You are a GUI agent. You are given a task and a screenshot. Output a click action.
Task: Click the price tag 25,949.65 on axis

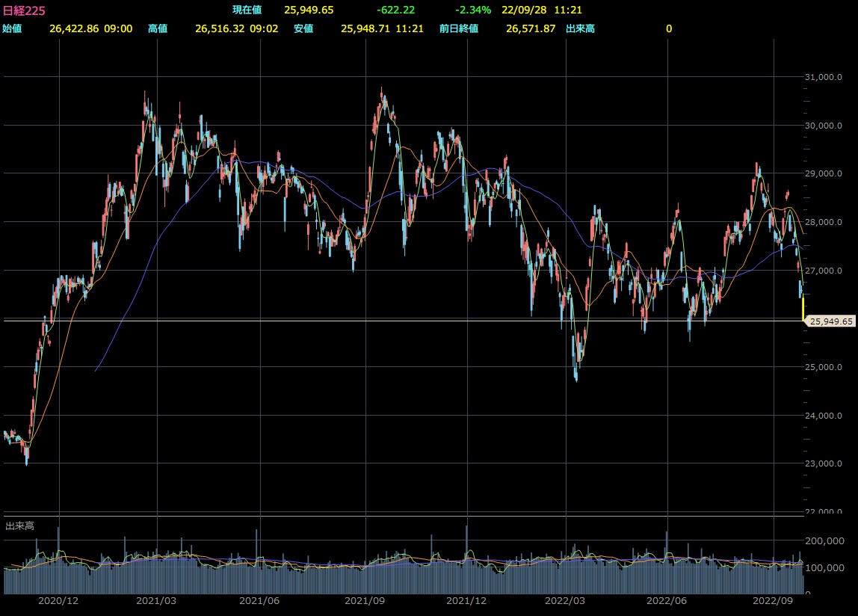[830, 321]
